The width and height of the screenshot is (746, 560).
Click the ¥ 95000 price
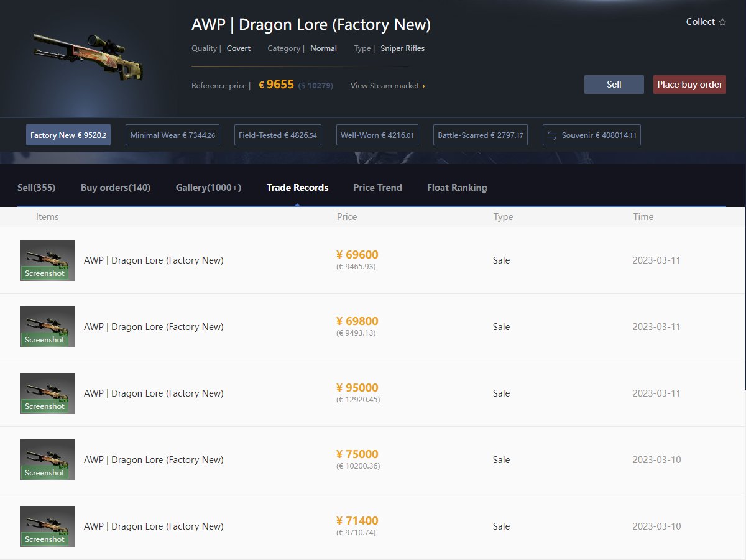[357, 388]
